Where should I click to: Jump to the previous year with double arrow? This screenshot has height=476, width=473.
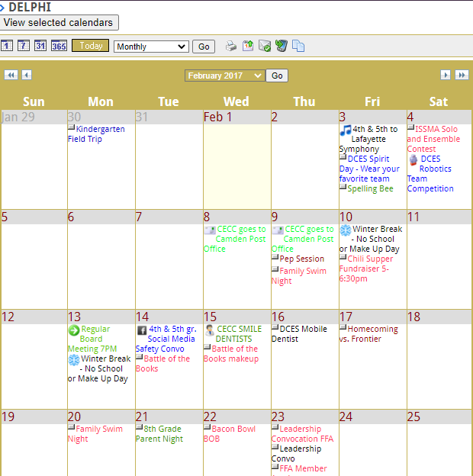point(11,75)
